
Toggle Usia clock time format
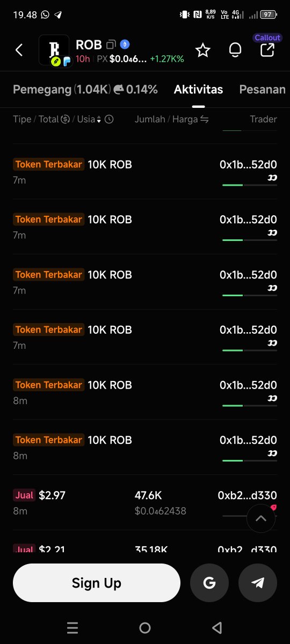(109, 119)
